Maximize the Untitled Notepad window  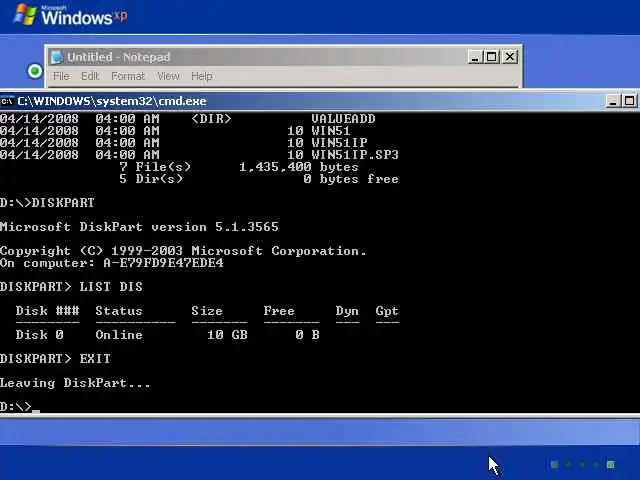(x=492, y=56)
